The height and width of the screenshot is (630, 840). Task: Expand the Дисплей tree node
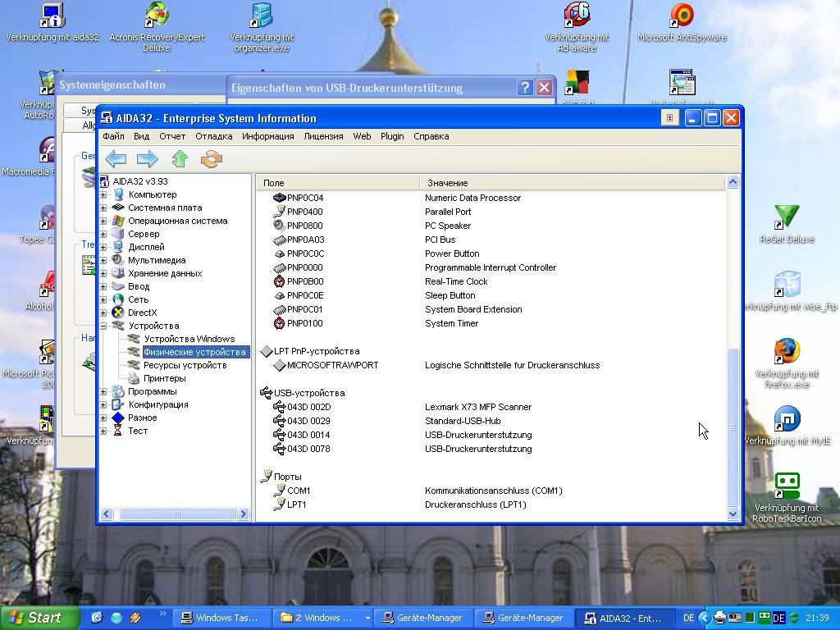point(103,247)
